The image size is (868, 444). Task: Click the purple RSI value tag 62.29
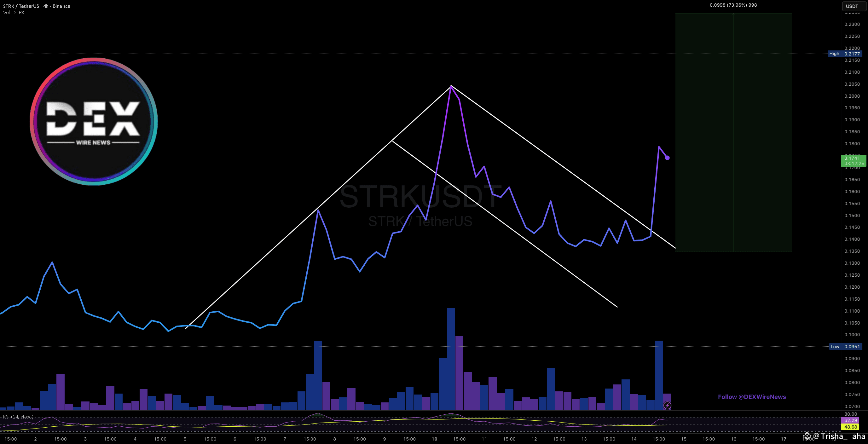click(850, 420)
